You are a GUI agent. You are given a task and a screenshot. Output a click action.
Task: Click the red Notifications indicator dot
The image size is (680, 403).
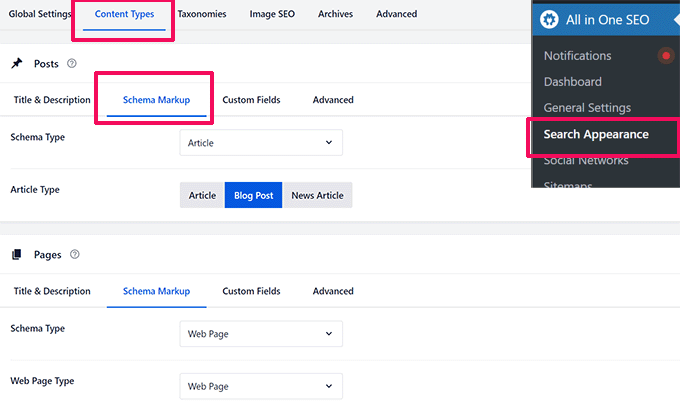pyautogui.click(x=666, y=56)
